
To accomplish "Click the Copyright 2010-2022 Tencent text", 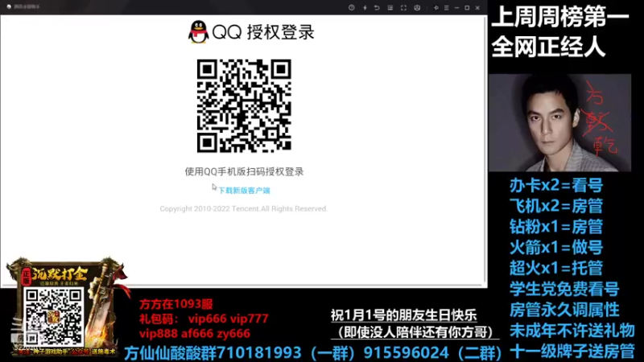I will 244,208.
